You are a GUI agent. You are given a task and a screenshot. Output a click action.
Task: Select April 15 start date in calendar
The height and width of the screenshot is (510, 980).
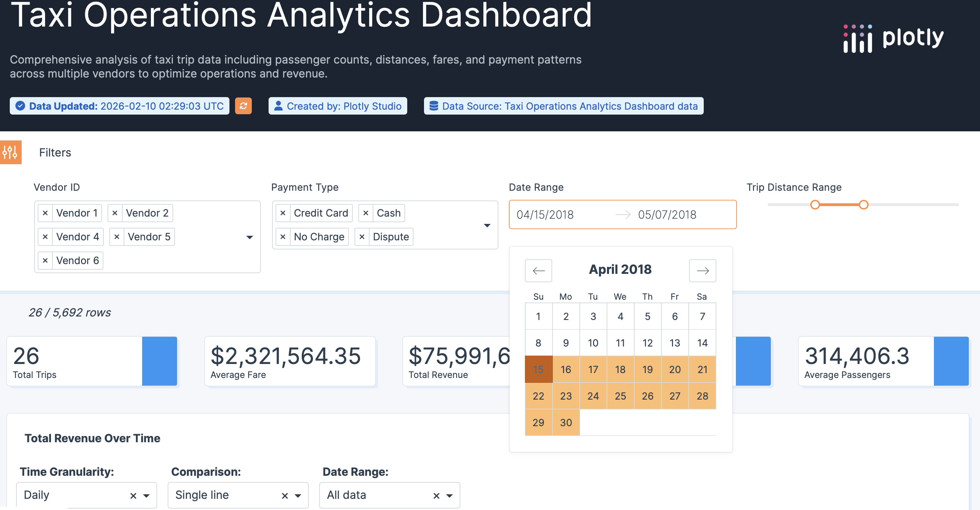[x=538, y=370]
